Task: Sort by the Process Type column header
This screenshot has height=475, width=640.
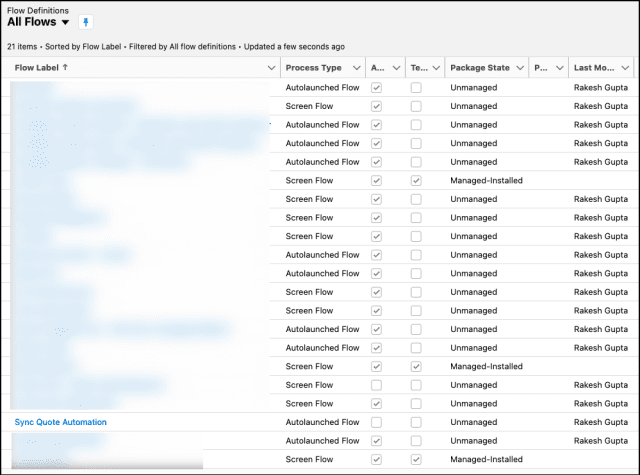Action: point(313,68)
